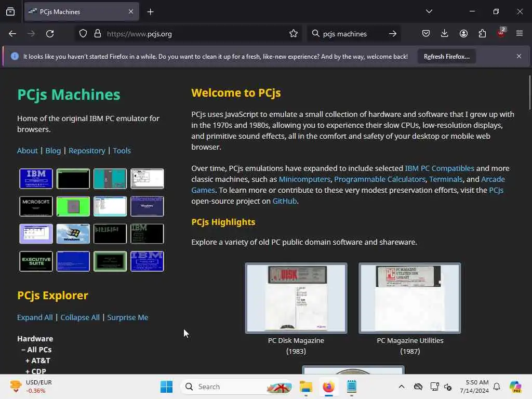This screenshot has height=399, width=532.
Task: Open the list all tabs chevron
Action: coord(429,11)
